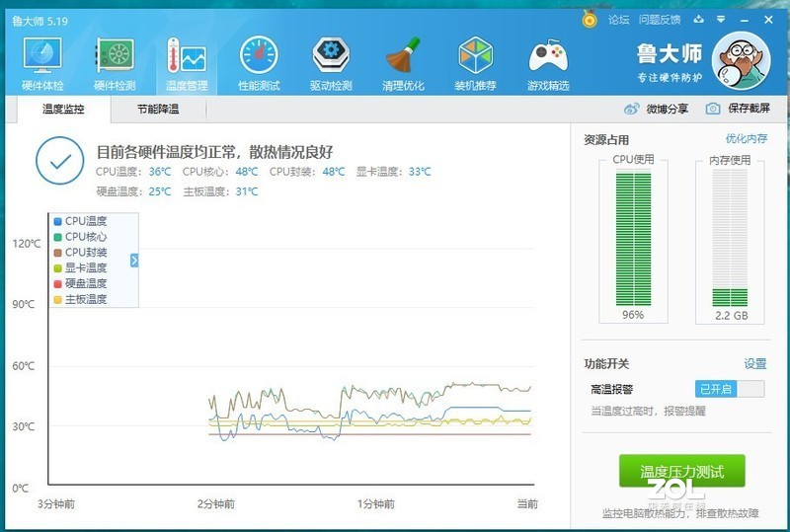Click the CPU使用 usage bar meter
Image resolution: width=790 pixels, height=532 pixels.
[x=633, y=238]
